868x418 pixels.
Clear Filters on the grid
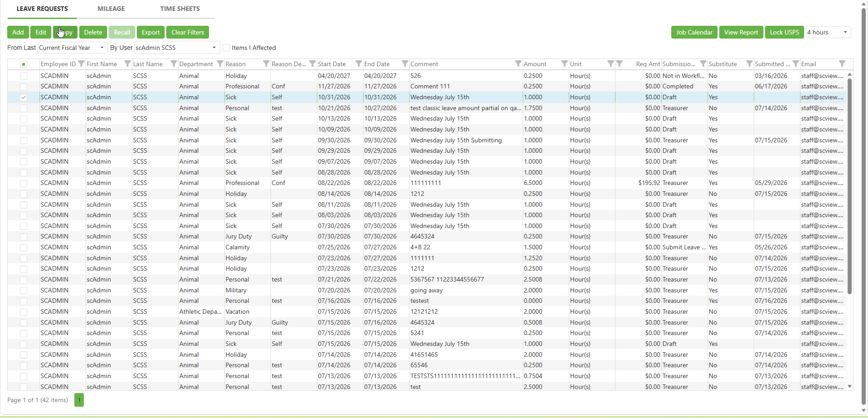point(188,32)
